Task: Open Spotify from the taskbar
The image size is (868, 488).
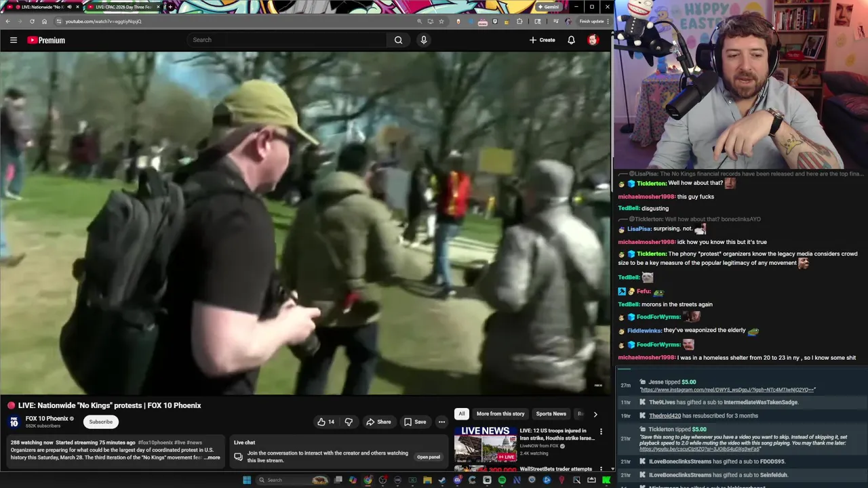Action: (x=502, y=480)
